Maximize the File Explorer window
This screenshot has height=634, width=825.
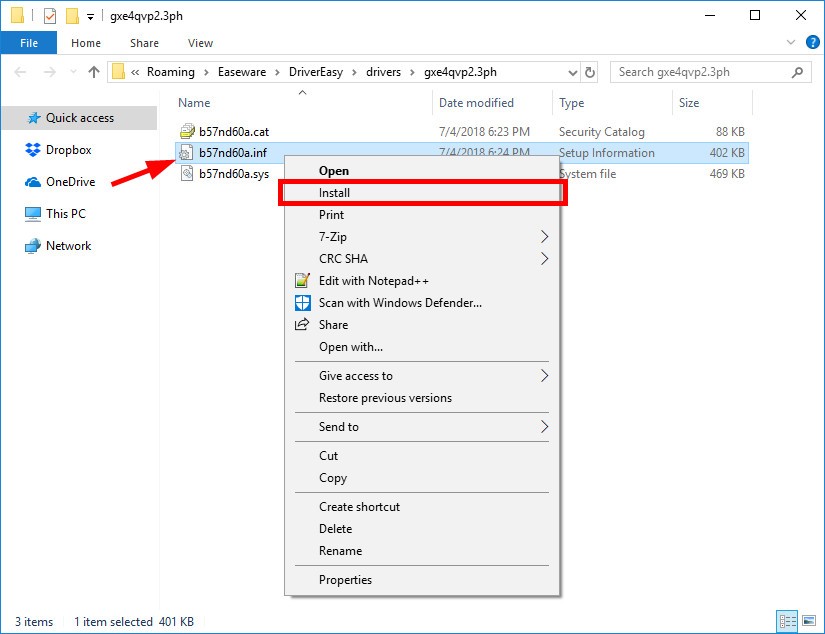pos(755,16)
